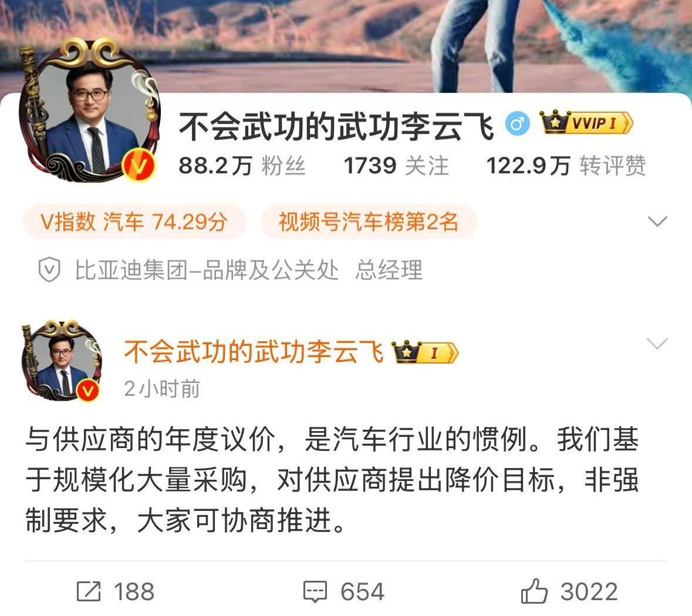Viewport: 692px width, 616px height.
Task: Open the 88.2万 粉丝 followers list
Action: [x=242, y=166]
